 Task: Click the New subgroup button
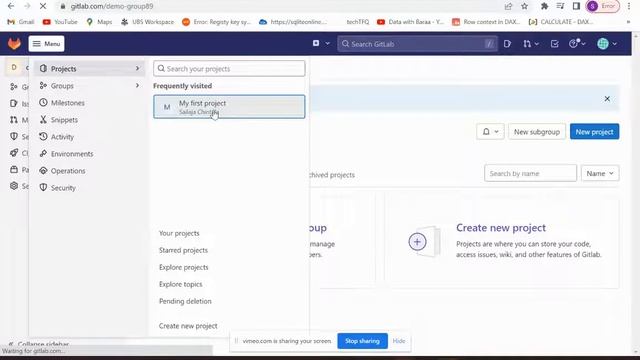coord(537,132)
